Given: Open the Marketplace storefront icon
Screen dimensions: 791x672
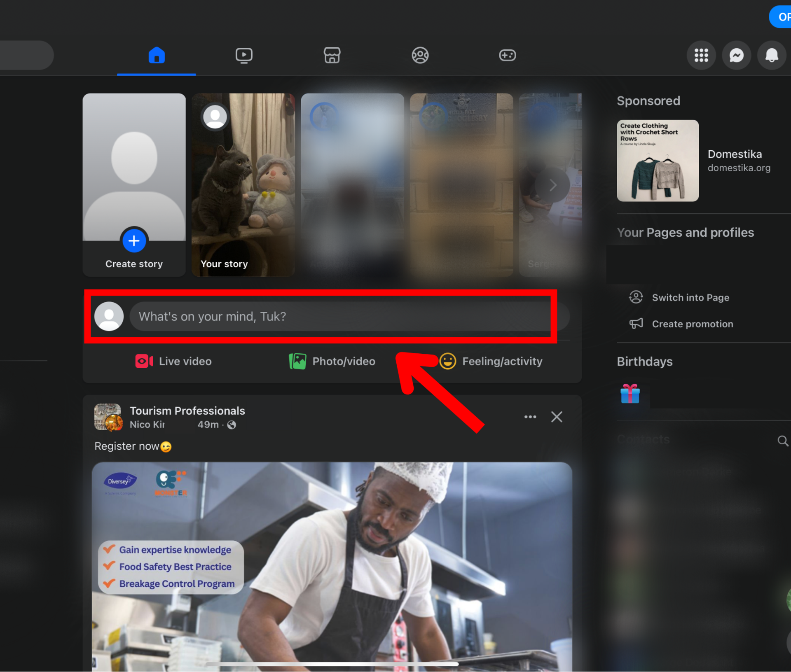Looking at the screenshot, I should (x=332, y=55).
